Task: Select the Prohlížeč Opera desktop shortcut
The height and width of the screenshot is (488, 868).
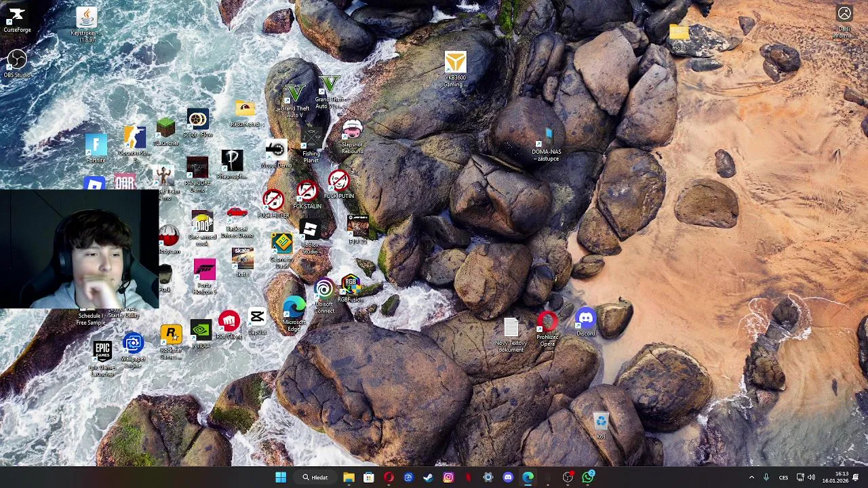Action: click(547, 329)
